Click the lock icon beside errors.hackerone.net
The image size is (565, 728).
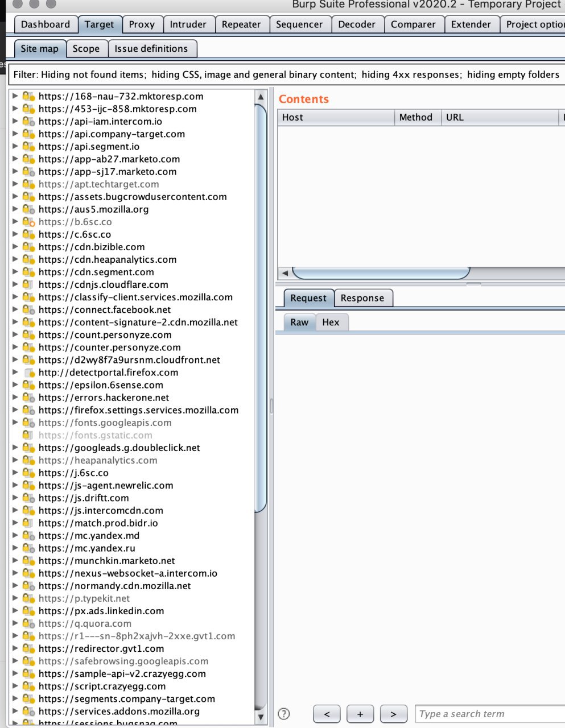tap(28, 398)
